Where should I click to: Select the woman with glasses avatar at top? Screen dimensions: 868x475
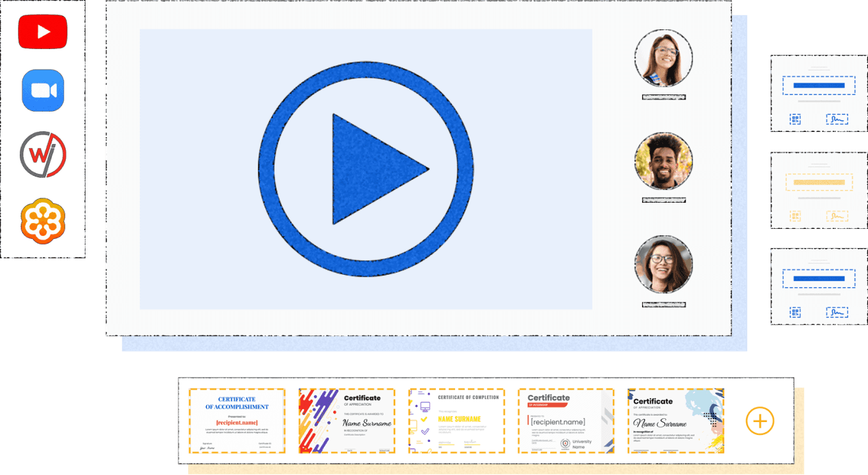(664, 58)
